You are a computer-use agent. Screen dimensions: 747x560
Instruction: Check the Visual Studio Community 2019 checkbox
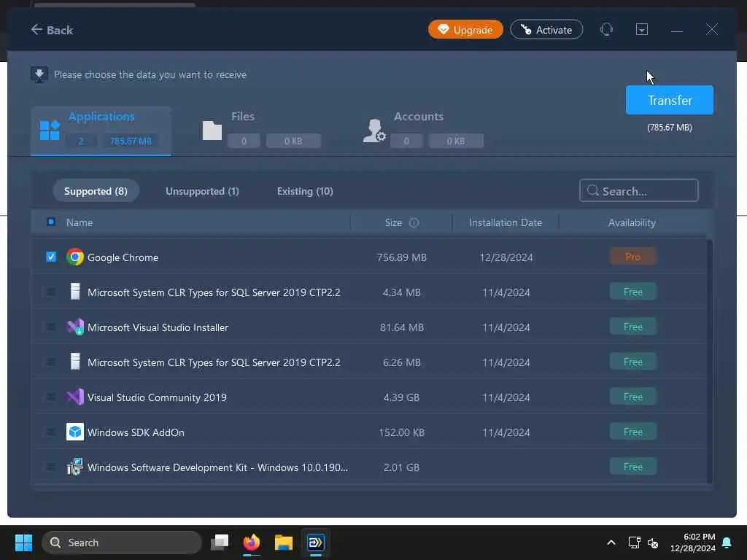(51, 397)
